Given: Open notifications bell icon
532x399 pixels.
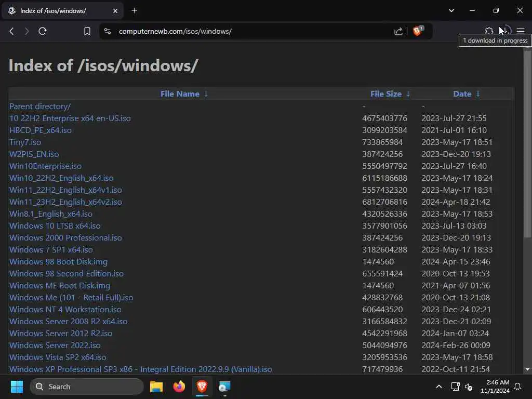Looking at the screenshot, I should [x=518, y=387].
